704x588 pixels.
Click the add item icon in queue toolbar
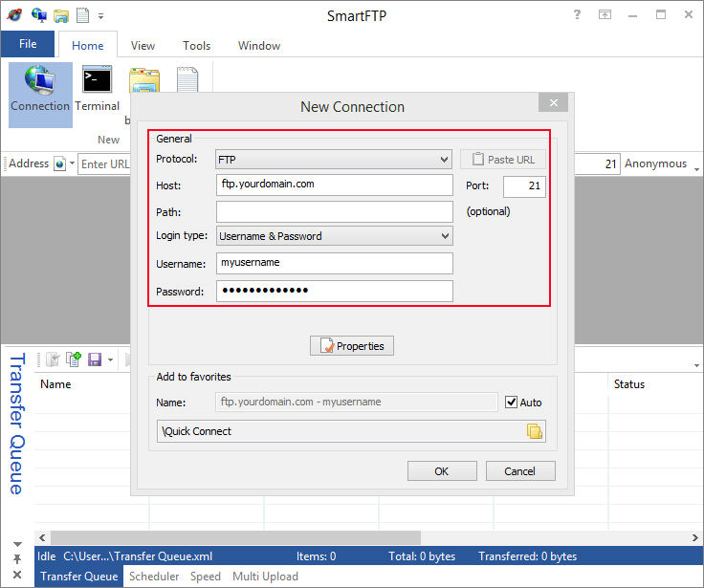coord(74,359)
